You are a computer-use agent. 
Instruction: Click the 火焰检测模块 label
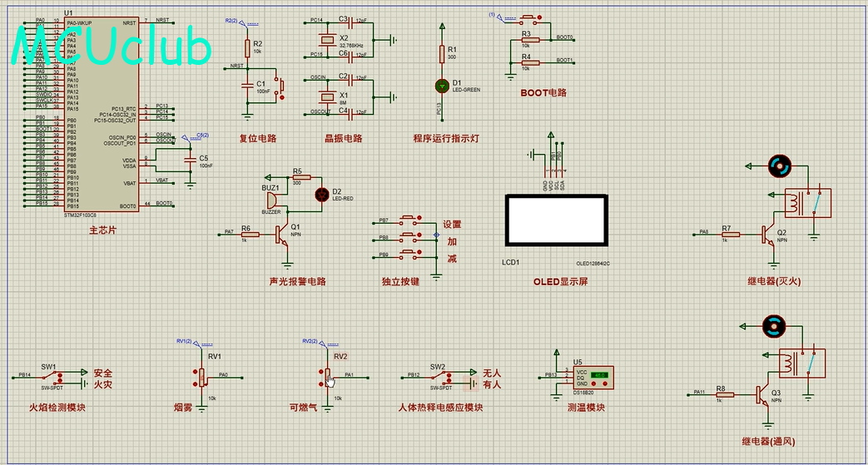point(57,408)
